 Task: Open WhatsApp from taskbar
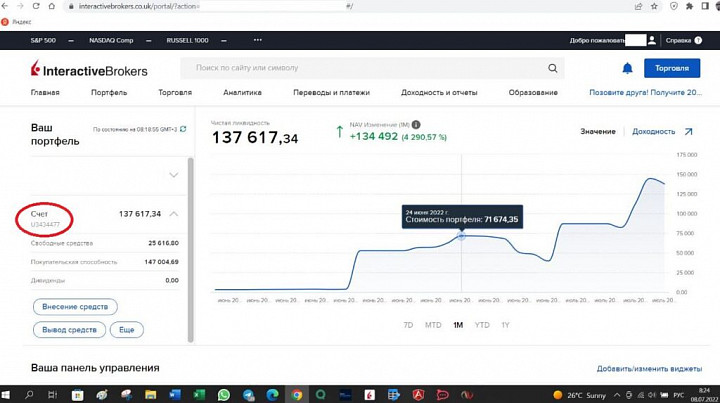click(x=224, y=395)
